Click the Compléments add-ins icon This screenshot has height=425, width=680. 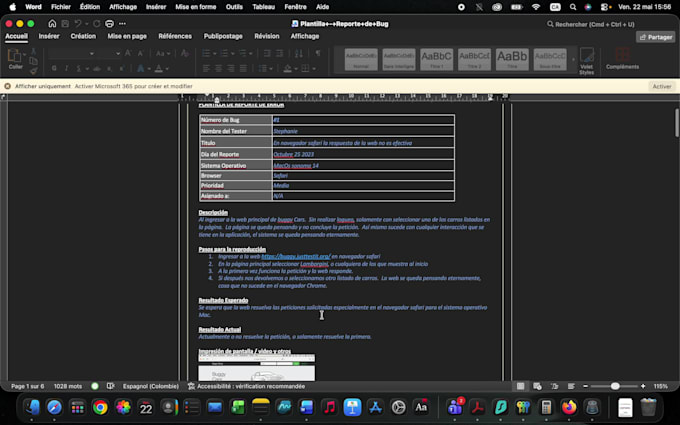(622, 59)
